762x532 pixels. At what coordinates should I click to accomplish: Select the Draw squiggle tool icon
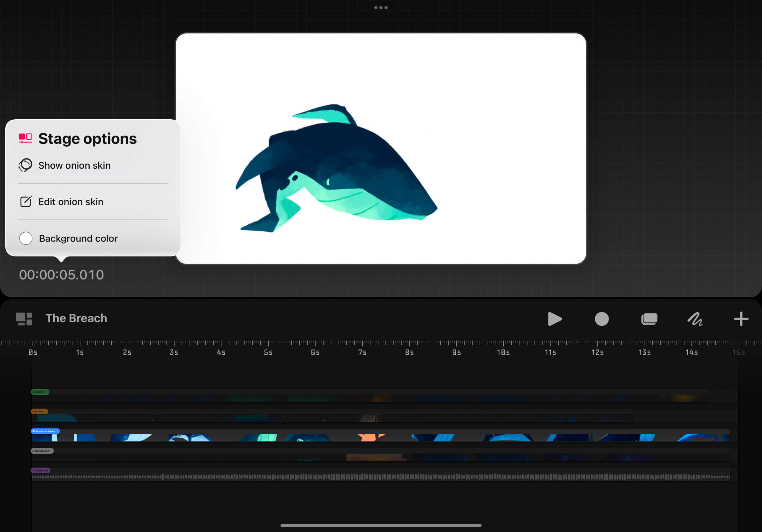(x=695, y=319)
